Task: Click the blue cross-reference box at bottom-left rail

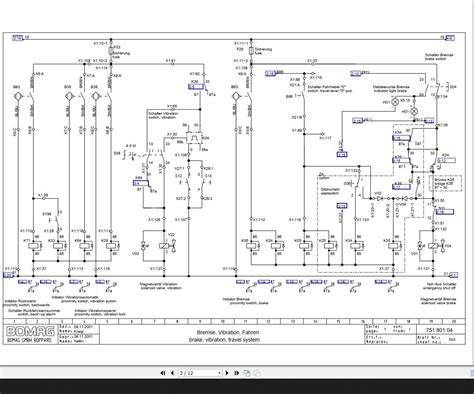Action: coord(7,275)
